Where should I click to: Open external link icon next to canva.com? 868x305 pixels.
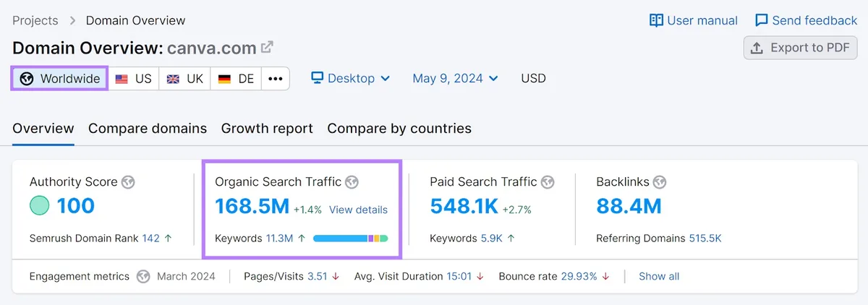point(267,48)
